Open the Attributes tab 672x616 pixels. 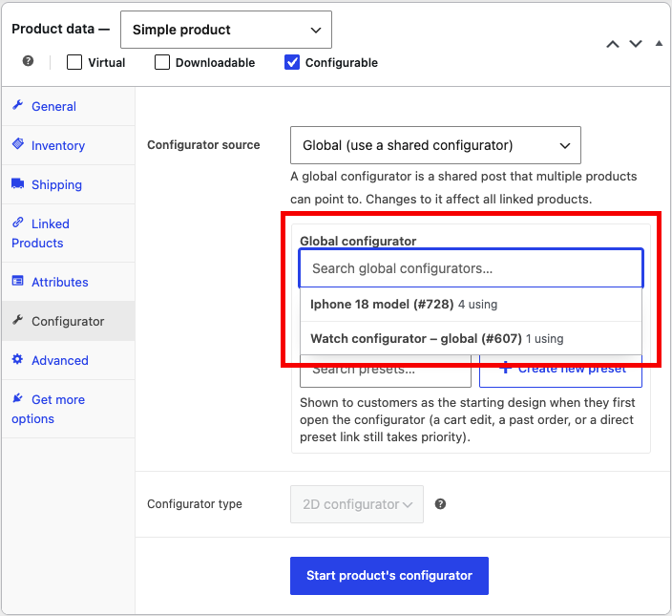point(68,282)
